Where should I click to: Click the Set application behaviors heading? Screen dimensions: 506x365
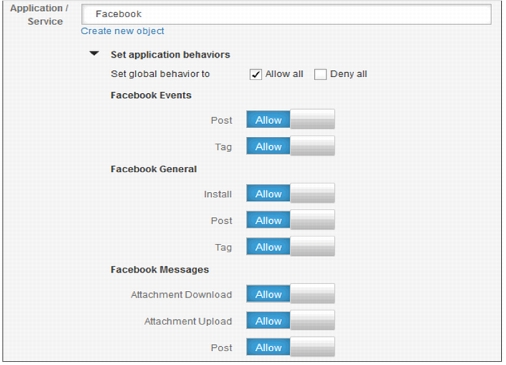tap(170, 55)
